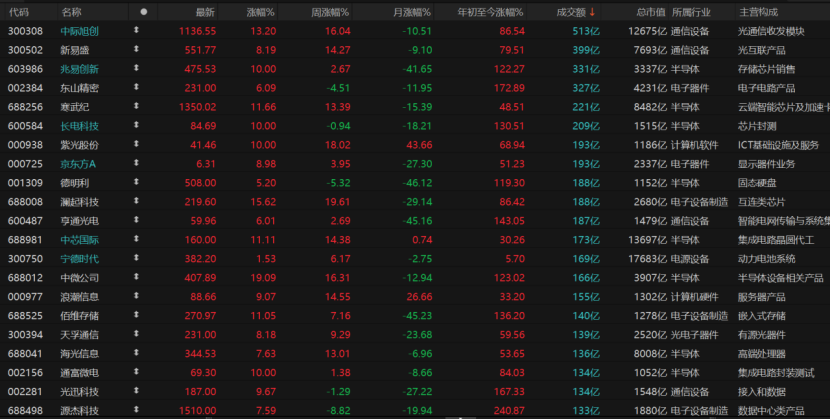This screenshot has height=420, width=831.
Task: Click the pin icon in the 中际旭创 row
Action: point(136,31)
